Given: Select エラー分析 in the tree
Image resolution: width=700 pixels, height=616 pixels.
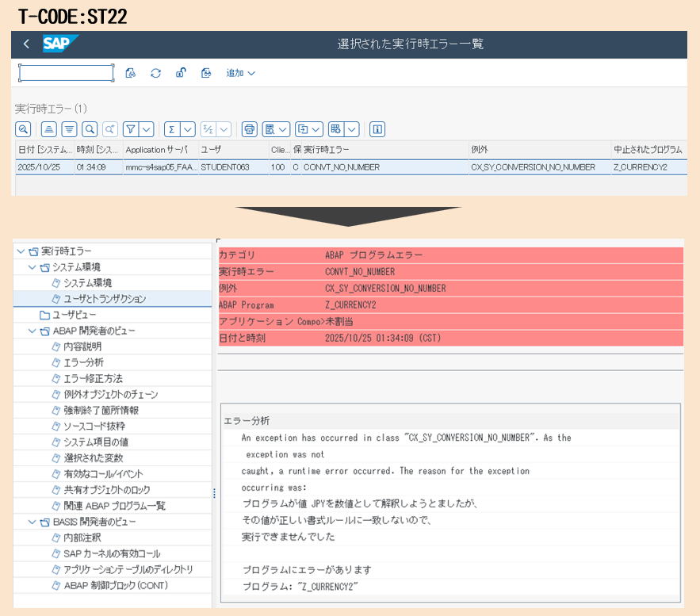Looking at the screenshot, I should pyautogui.click(x=83, y=362).
